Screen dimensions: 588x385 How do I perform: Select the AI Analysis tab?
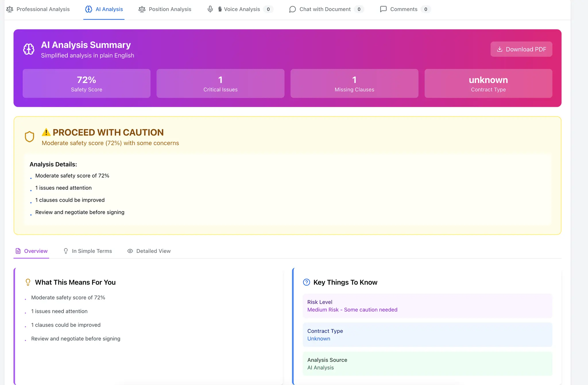click(x=104, y=9)
